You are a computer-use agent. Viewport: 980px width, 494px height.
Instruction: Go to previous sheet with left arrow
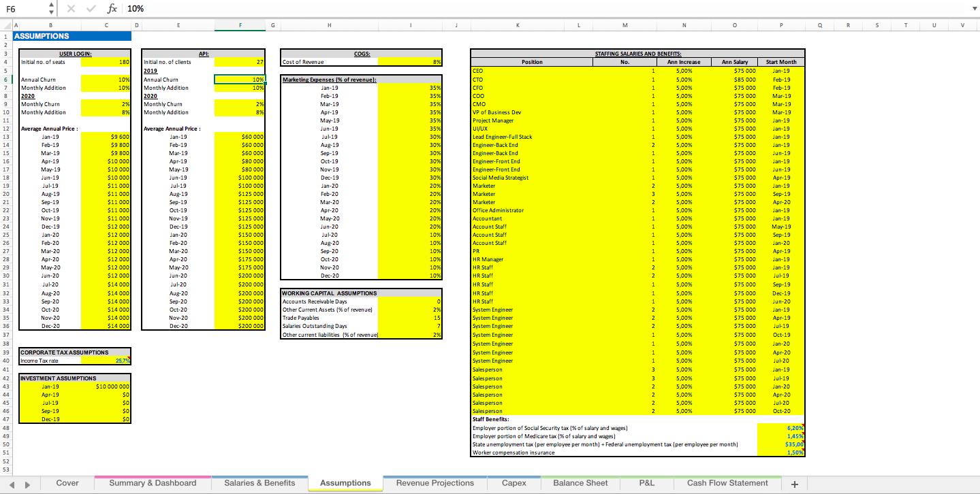(12, 484)
